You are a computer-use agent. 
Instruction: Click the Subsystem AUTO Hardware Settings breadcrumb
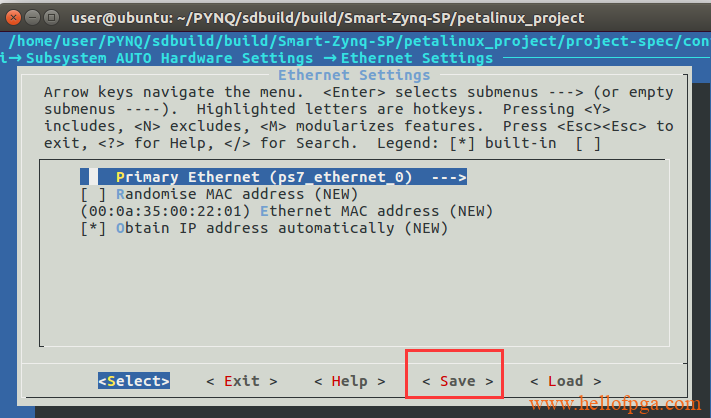tap(170, 58)
